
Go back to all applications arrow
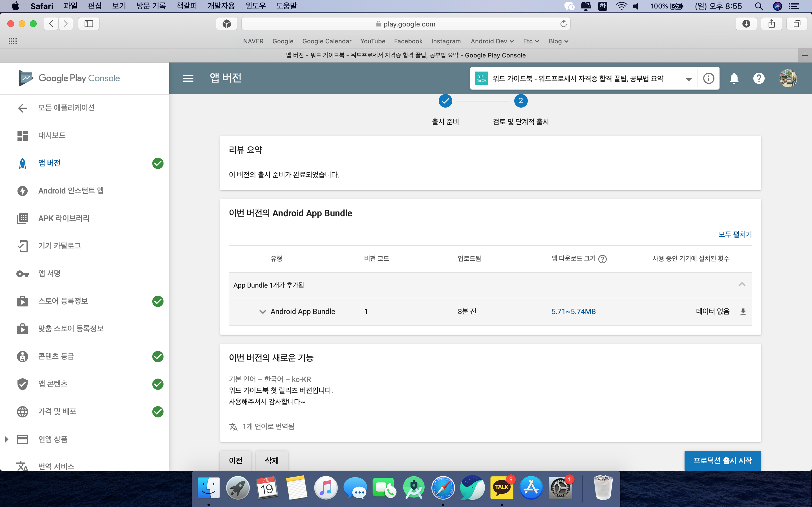tap(22, 108)
